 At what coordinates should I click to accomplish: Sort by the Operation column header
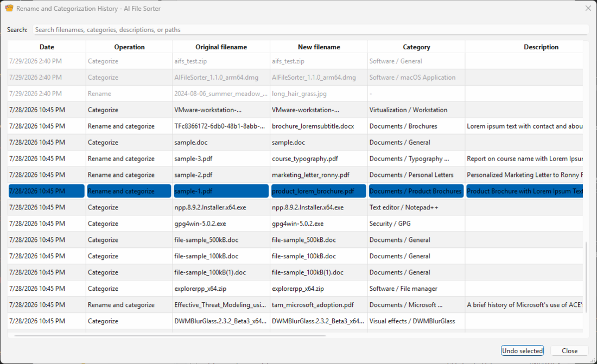point(129,47)
